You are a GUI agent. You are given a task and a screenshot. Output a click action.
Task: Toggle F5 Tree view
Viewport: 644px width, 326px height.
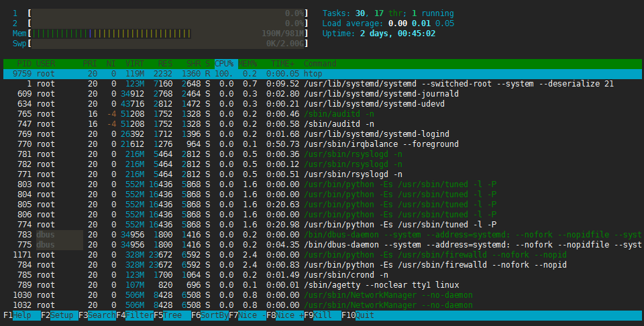pyautogui.click(x=172, y=315)
